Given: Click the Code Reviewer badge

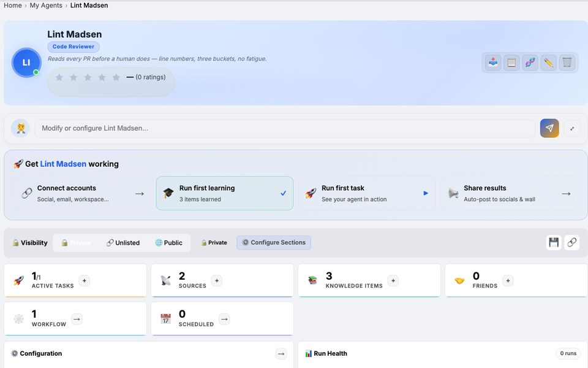Looking at the screenshot, I should (73, 47).
